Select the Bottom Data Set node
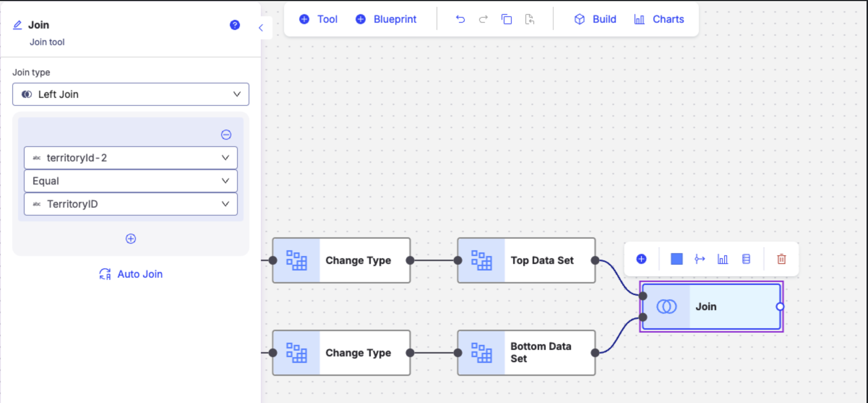Viewport: 868px width, 403px height. click(x=527, y=353)
